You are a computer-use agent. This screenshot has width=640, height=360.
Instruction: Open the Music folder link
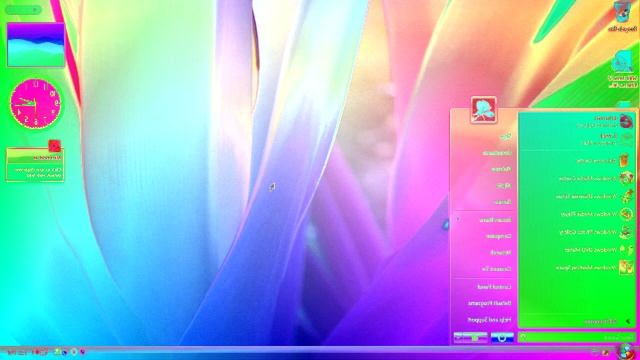pyautogui.click(x=504, y=186)
